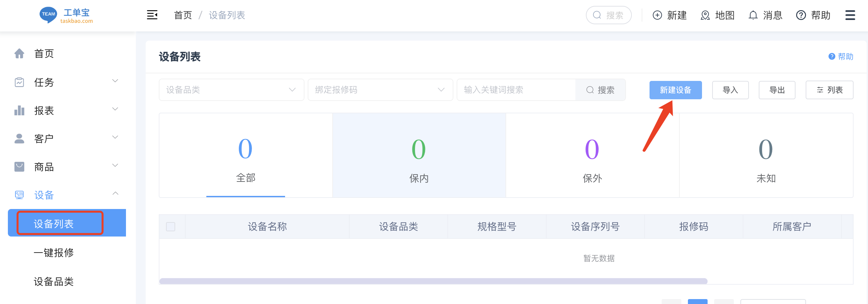Focus the 输入关键词搜索 keyword field
The image size is (868, 304).
[516, 90]
